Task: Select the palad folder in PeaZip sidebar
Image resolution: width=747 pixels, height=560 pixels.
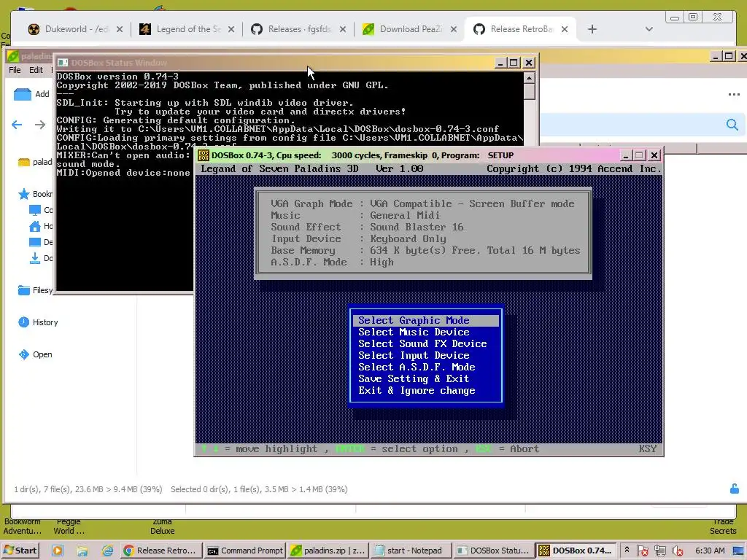Action: [x=35, y=162]
